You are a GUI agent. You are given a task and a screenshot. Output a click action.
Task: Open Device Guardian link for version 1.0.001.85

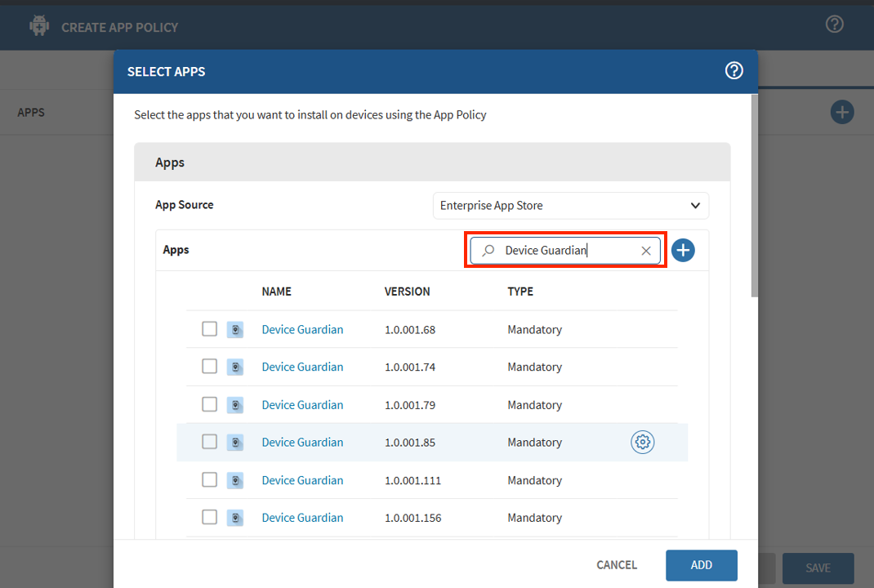[x=303, y=442]
